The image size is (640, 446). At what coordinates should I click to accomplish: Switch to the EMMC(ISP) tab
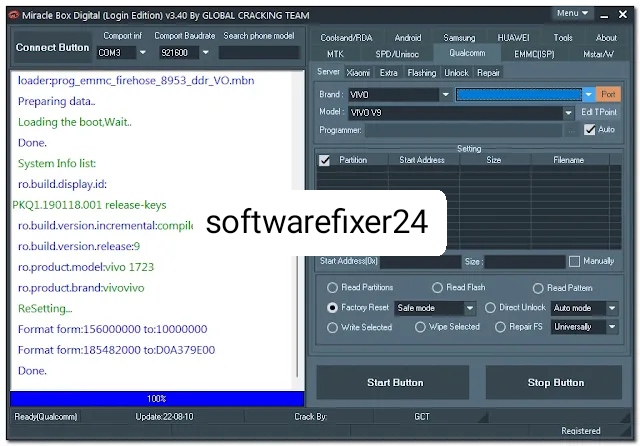click(534, 54)
